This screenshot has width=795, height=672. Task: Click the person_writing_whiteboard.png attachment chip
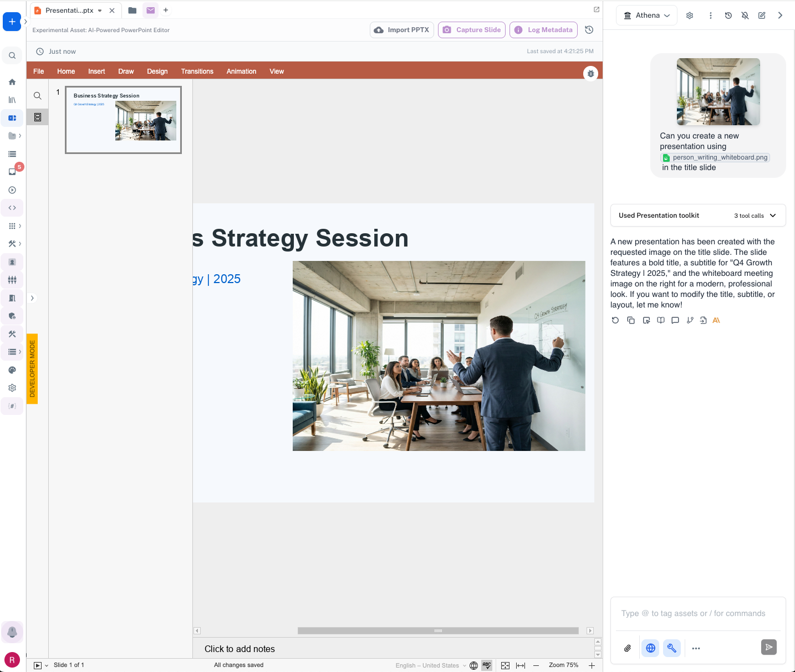[x=715, y=157]
